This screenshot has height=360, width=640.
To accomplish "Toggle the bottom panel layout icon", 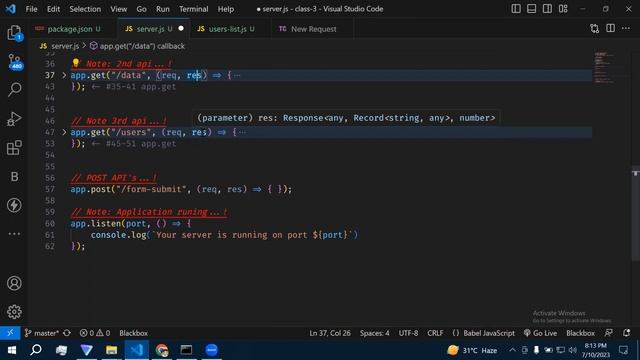I will tap(531, 9).
